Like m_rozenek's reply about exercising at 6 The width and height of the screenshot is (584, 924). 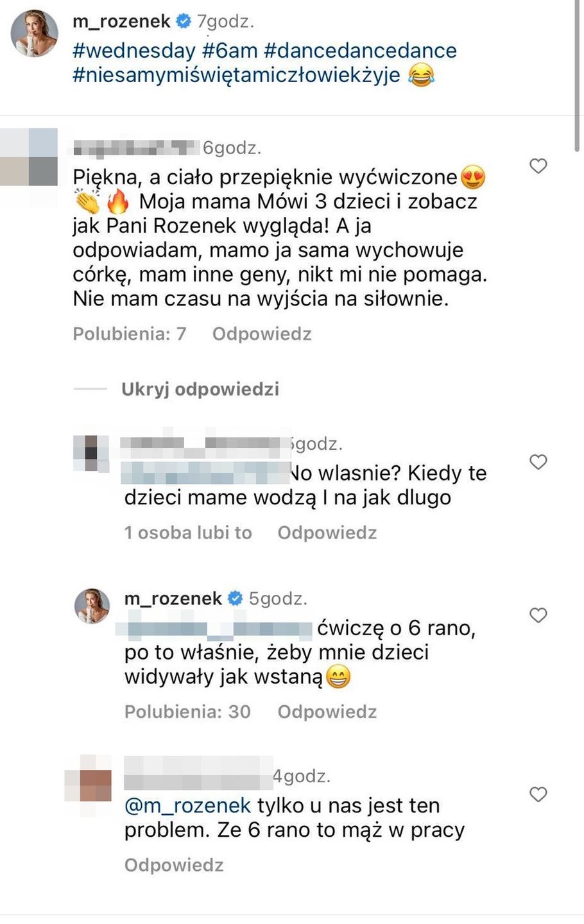[538, 615]
